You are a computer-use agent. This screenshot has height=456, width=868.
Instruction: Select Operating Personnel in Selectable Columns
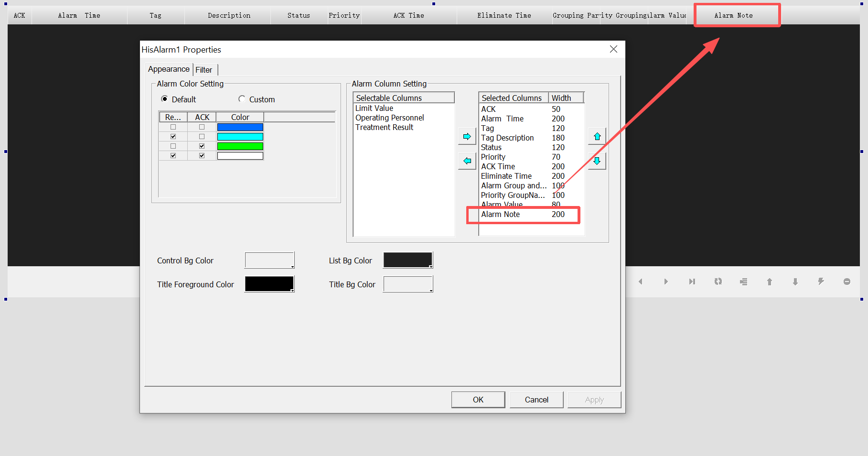tap(389, 118)
